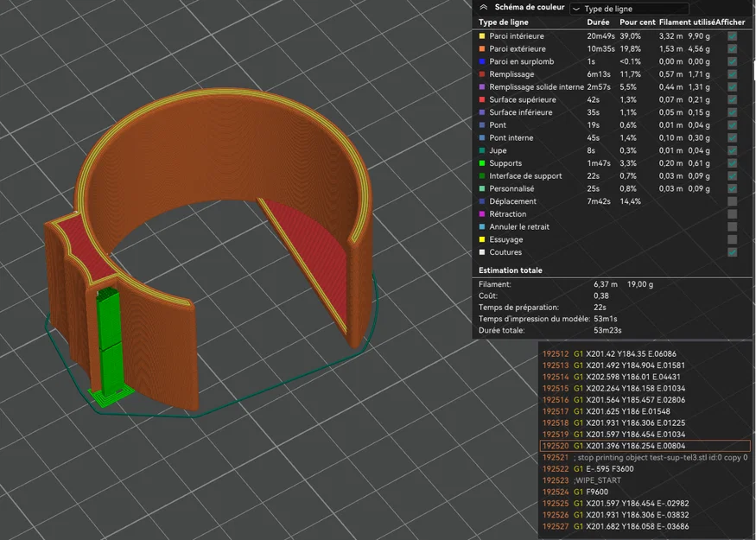
Task: Toggle Pont display checkbox
Action: [x=732, y=125]
